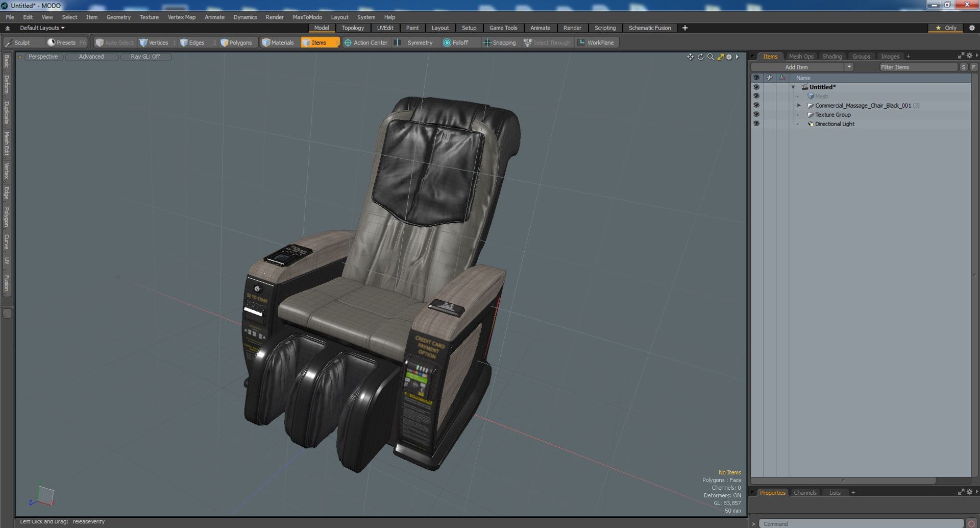Switch to Vertices selection mode
980x528 pixels.
coord(154,42)
